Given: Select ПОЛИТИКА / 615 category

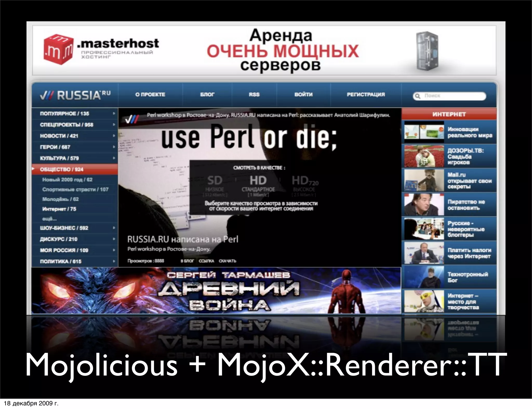Looking at the screenshot, I should (75, 262).
